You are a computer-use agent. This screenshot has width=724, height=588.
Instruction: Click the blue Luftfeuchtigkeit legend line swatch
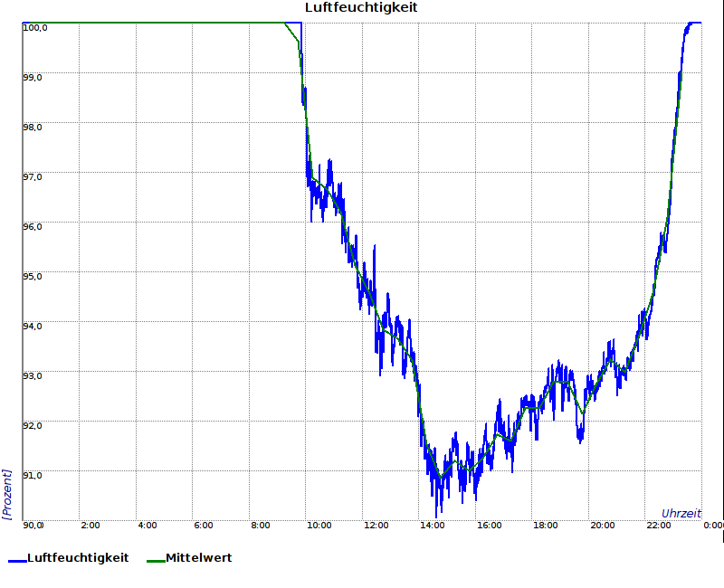coord(16,560)
